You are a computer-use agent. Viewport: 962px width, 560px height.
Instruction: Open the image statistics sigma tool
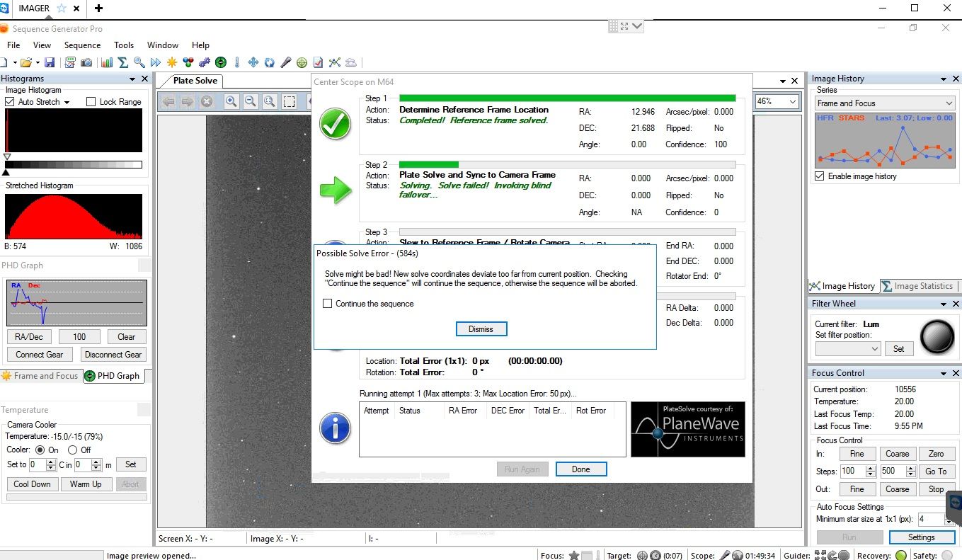pos(124,62)
